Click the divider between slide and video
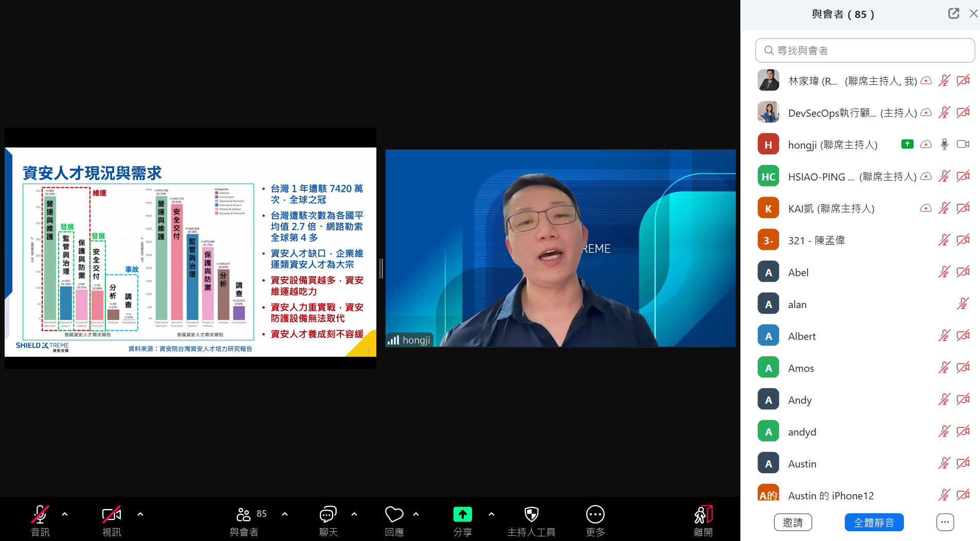The image size is (980, 541). 381,268
